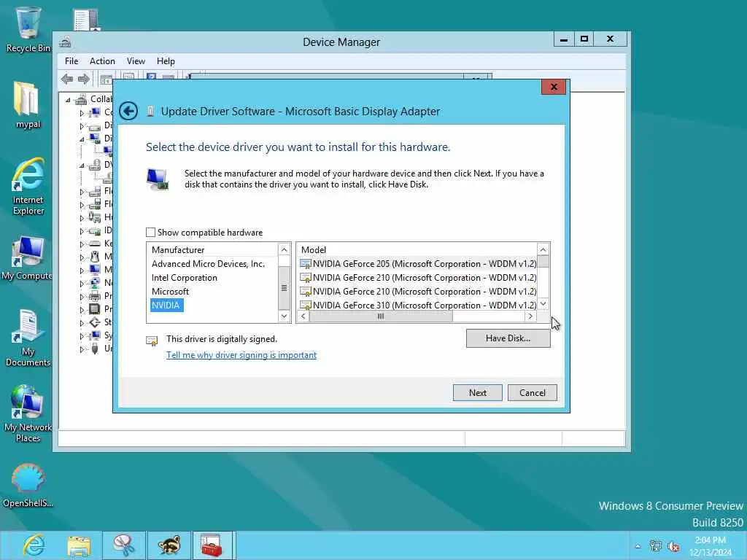The height and width of the screenshot is (560, 747).
Task: Open the OpenShellS... desktop icon
Action: point(28,486)
